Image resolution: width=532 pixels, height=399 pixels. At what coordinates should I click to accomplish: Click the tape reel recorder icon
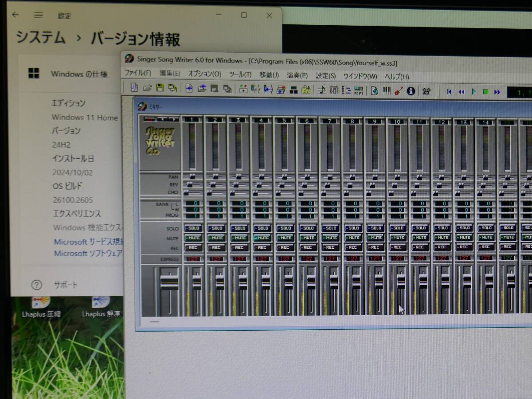click(x=426, y=91)
